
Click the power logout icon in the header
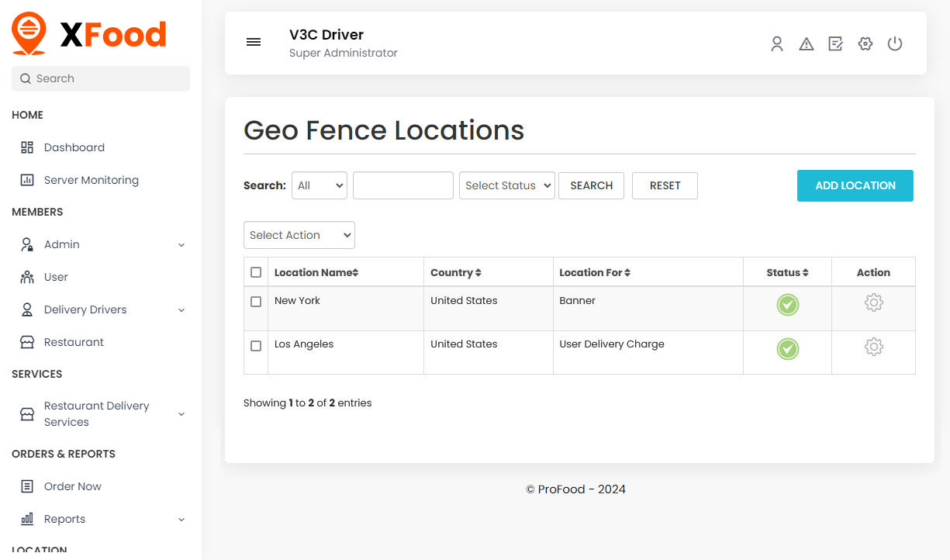[x=895, y=43]
